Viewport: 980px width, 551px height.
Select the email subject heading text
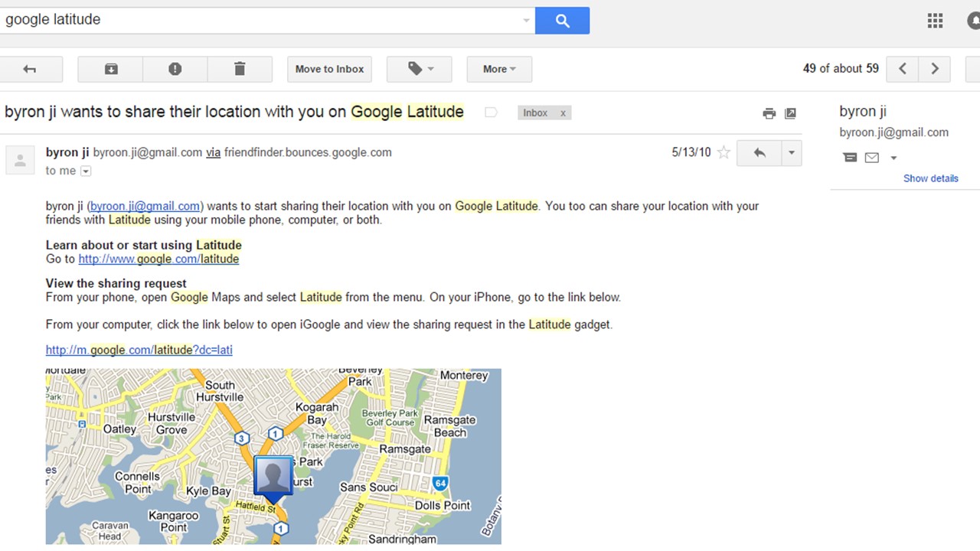[234, 112]
